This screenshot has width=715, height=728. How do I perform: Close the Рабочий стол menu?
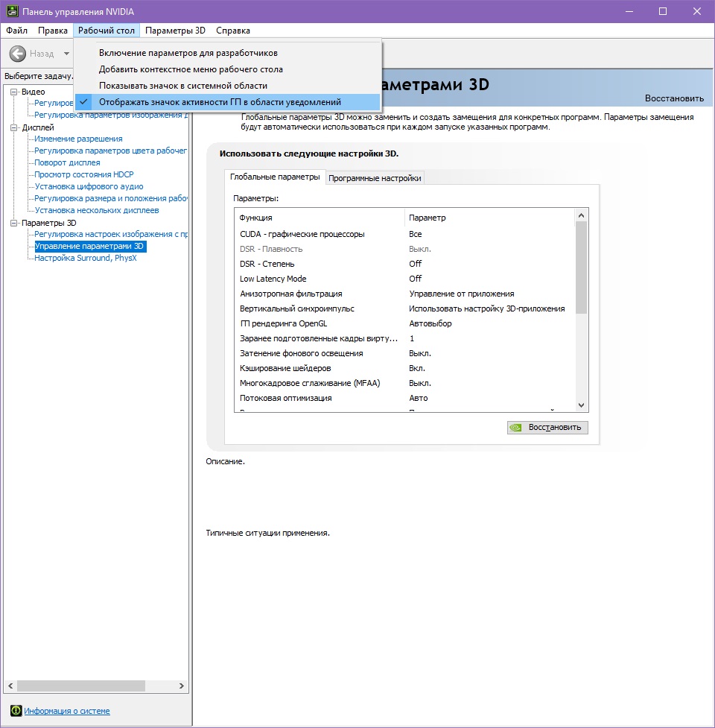[107, 31]
